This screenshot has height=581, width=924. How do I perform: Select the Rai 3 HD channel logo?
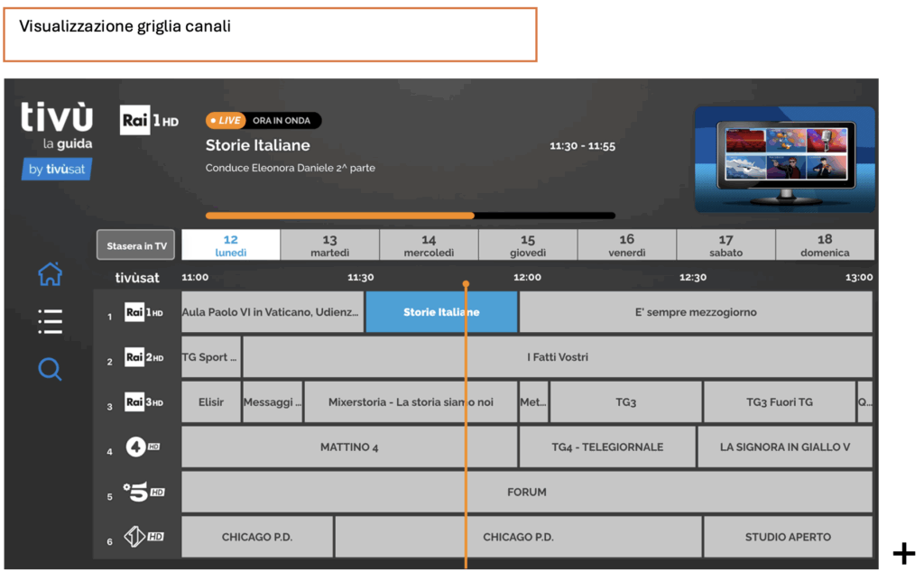(143, 402)
